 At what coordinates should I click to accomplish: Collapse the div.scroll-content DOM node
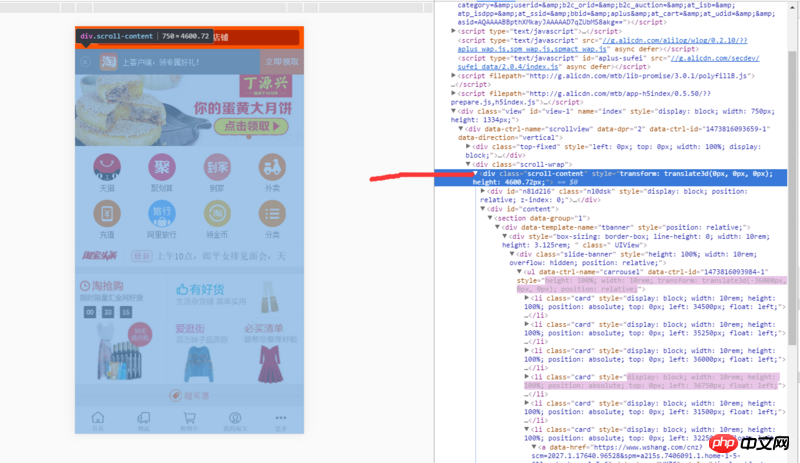tap(476, 174)
